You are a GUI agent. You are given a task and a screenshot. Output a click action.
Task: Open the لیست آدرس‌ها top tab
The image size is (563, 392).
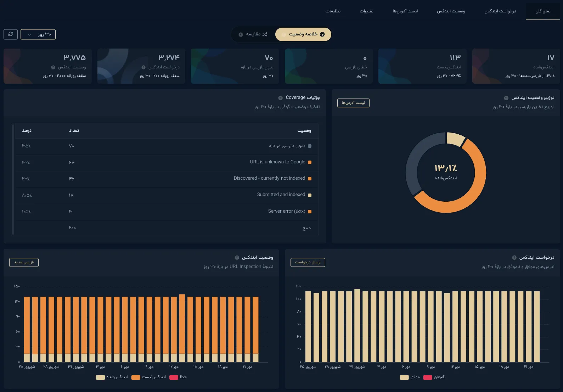pyautogui.click(x=405, y=11)
